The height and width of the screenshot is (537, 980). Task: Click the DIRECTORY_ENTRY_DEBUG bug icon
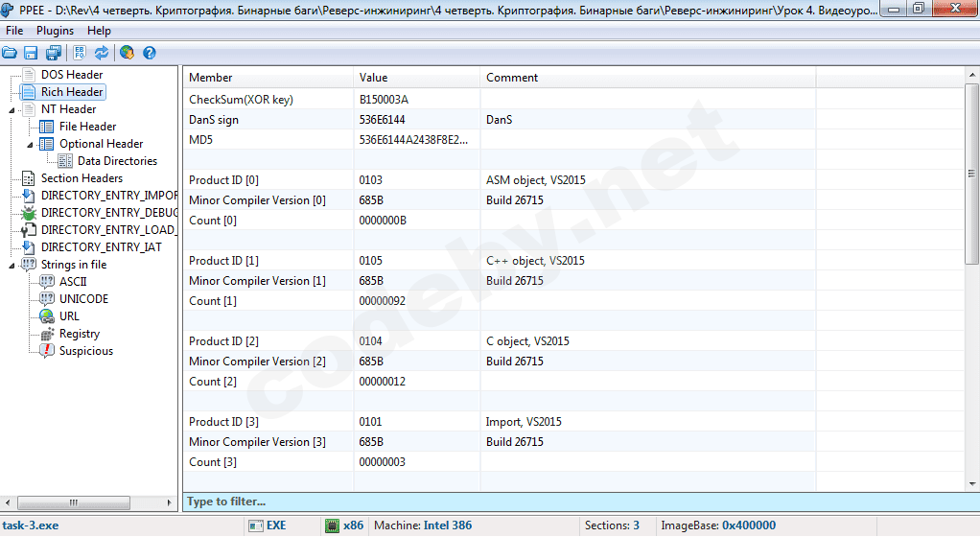(x=28, y=213)
